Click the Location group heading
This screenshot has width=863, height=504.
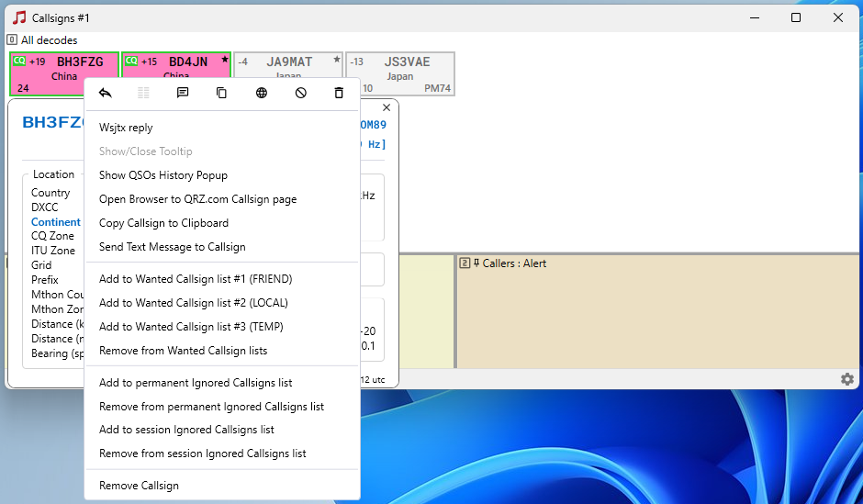pos(53,174)
